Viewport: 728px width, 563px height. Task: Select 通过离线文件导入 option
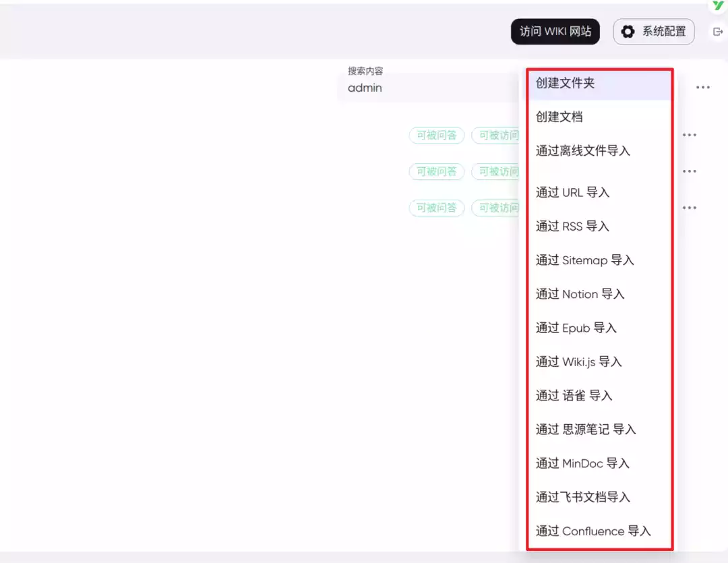click(584, 151)
